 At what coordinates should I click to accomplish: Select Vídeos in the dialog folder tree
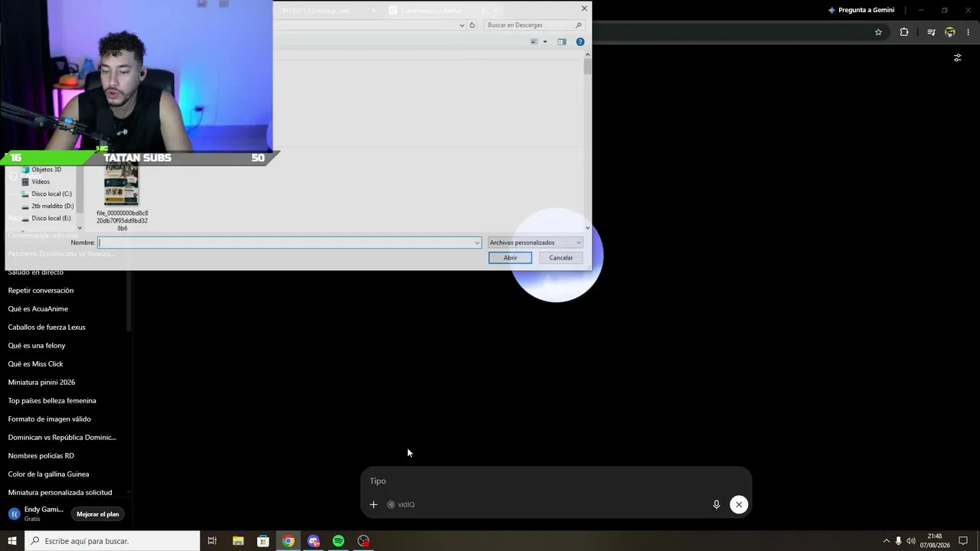coord(41,181)
